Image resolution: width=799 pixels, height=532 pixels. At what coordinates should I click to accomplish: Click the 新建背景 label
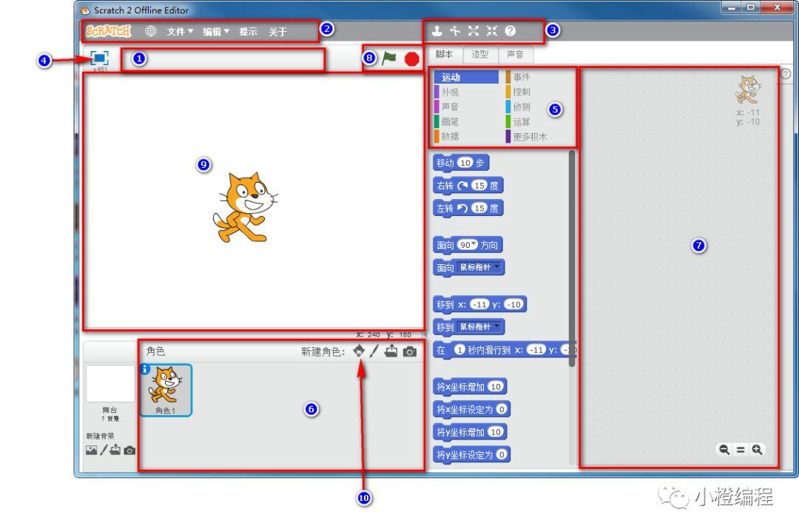pyautogui.click(x=100, y=436)
